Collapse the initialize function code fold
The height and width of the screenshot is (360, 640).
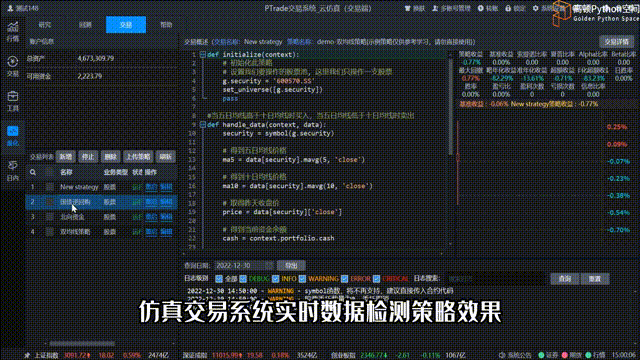(202, 54)
